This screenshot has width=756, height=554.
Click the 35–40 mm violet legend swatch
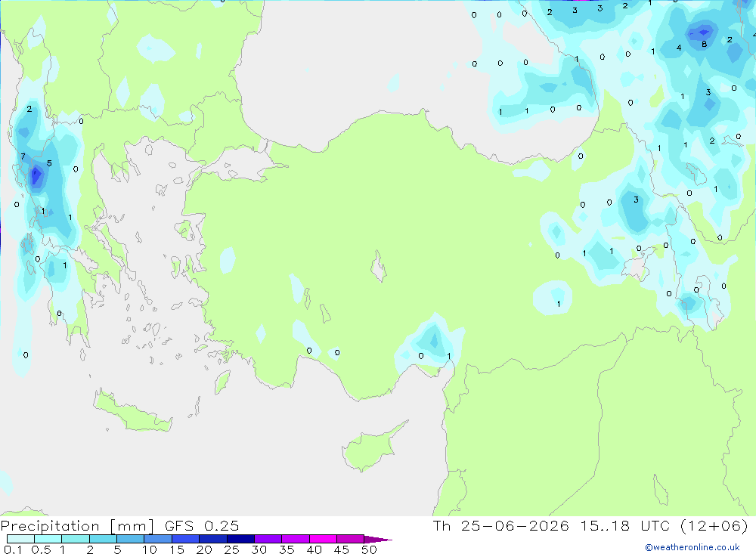[x=296, y=539]
